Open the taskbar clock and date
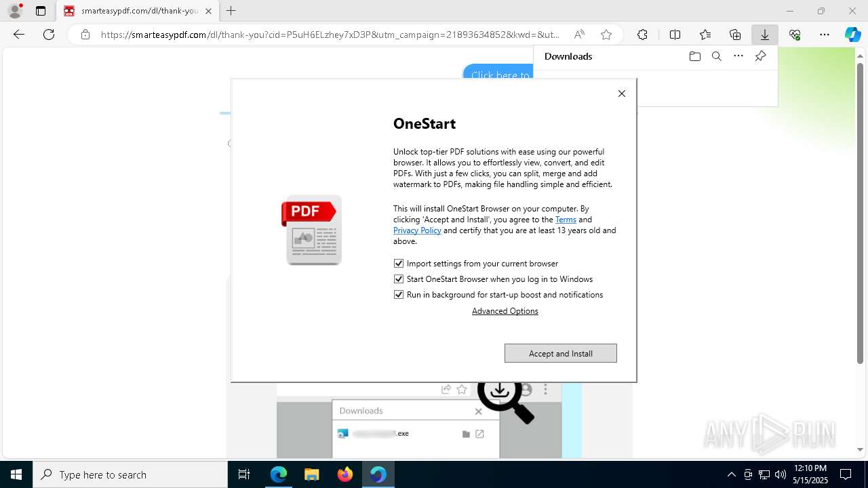The height and width of the screenshot is (488, 868). [810, 474]
